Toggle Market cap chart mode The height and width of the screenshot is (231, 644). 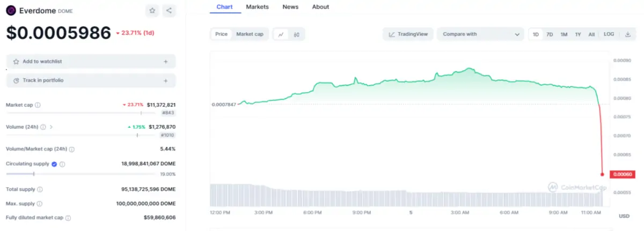250,34
